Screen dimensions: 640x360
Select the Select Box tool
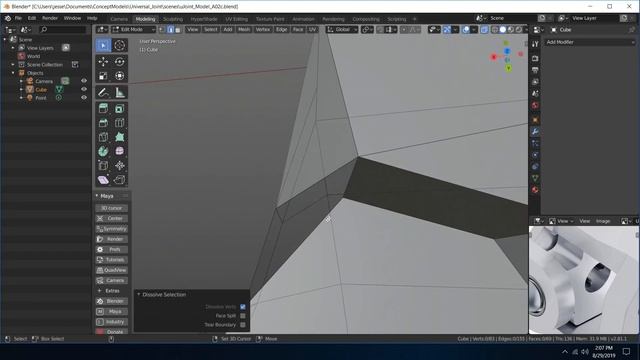[103, 45]
